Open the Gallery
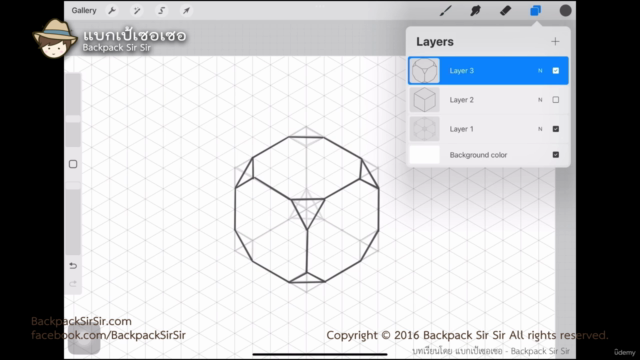 [84, 11]
